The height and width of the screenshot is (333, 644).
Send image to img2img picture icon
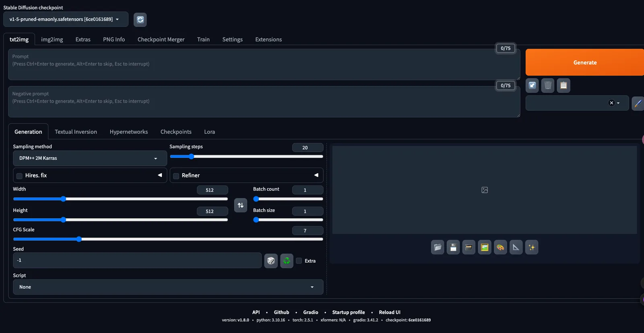(x=485, y=247)
